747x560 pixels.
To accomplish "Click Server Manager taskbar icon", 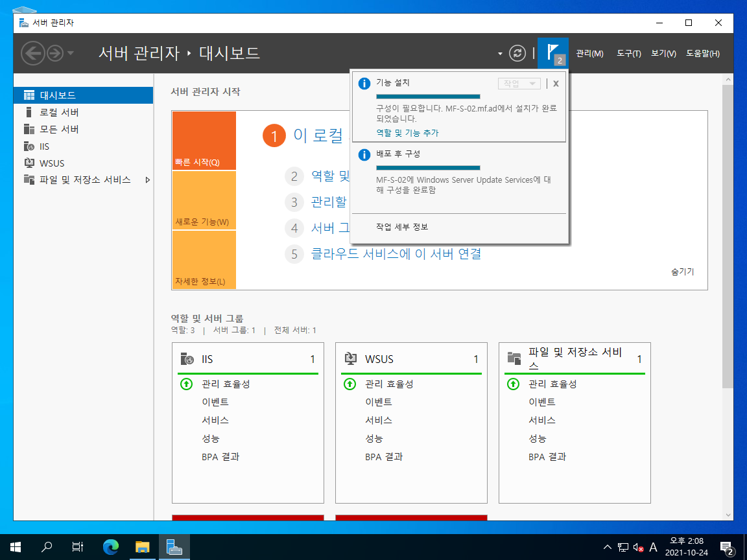I will pyautogui.click(x=174, y=546).
